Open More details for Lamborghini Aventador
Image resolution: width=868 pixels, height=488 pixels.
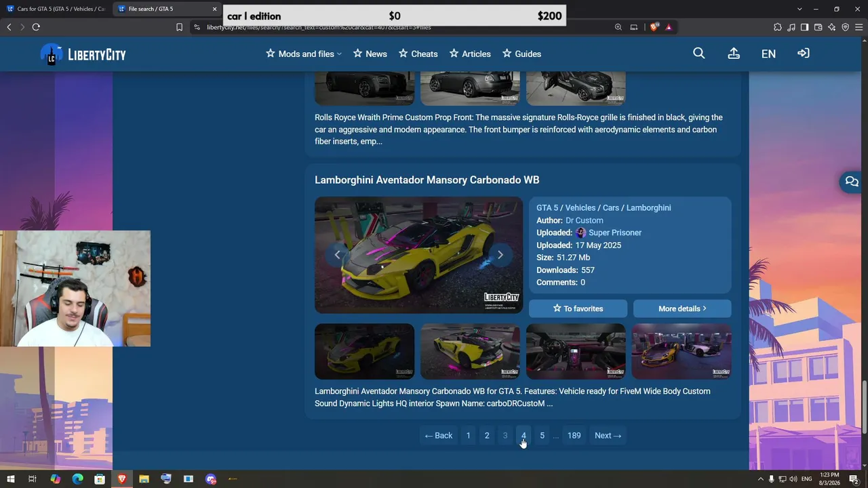point(682,308)
